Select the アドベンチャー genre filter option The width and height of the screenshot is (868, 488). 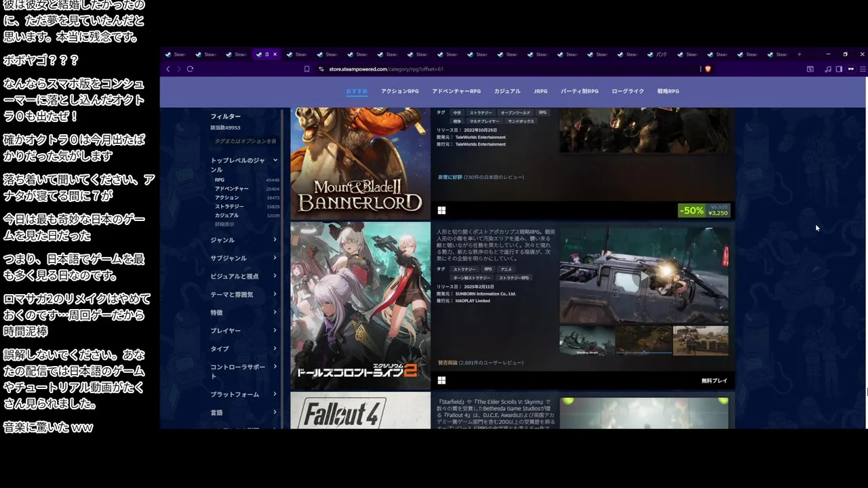click(x=247, y=189)
